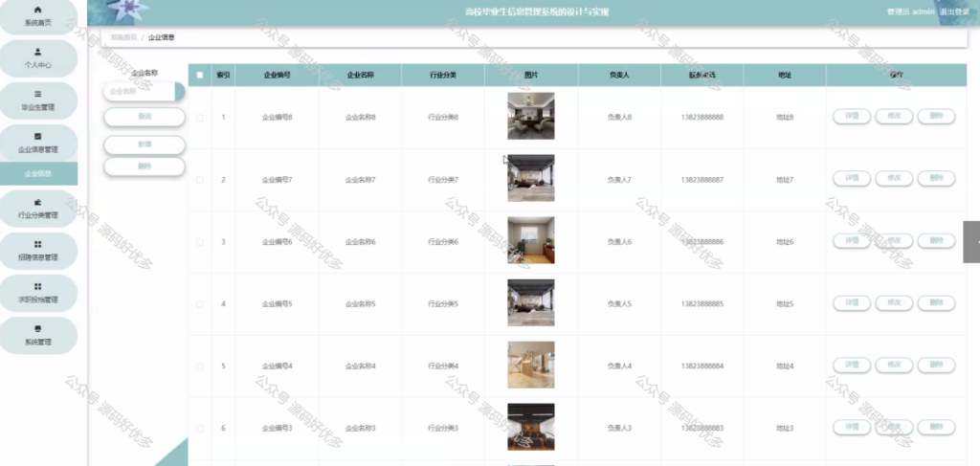Screen dimensions: 980x466
Task: Click 招聘信息管理 grid icon
Action: tap(37, 244)
